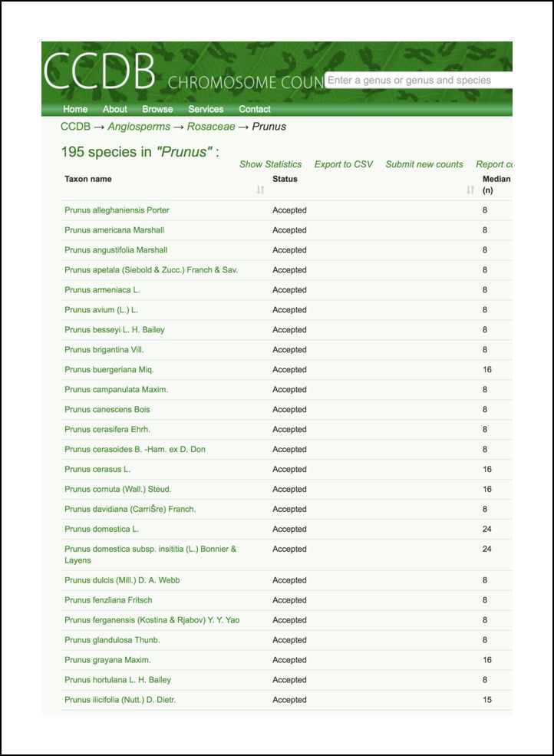554x756 pixels.
Task: Click the Taxon name column header
Action: (88, 179)
